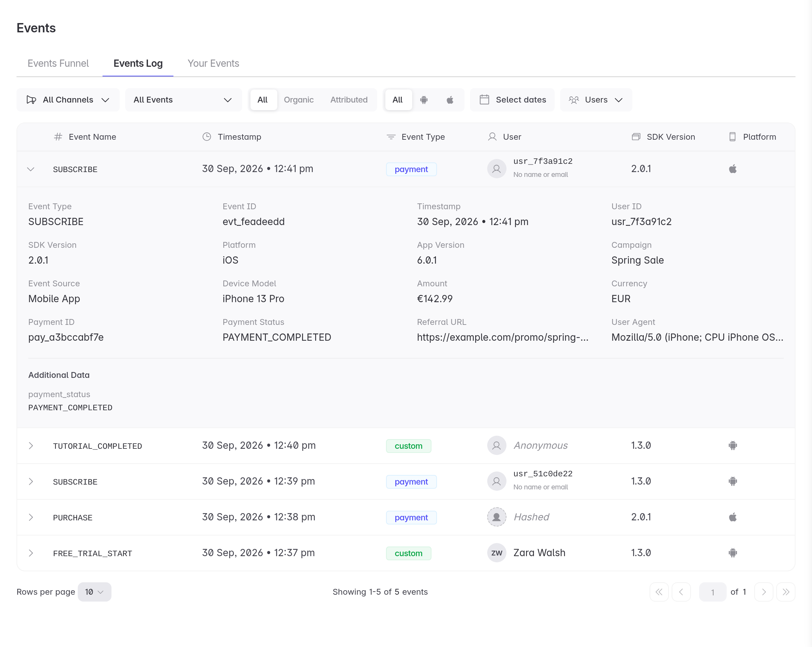Click the Users group icon in filter

click(574, 100)
